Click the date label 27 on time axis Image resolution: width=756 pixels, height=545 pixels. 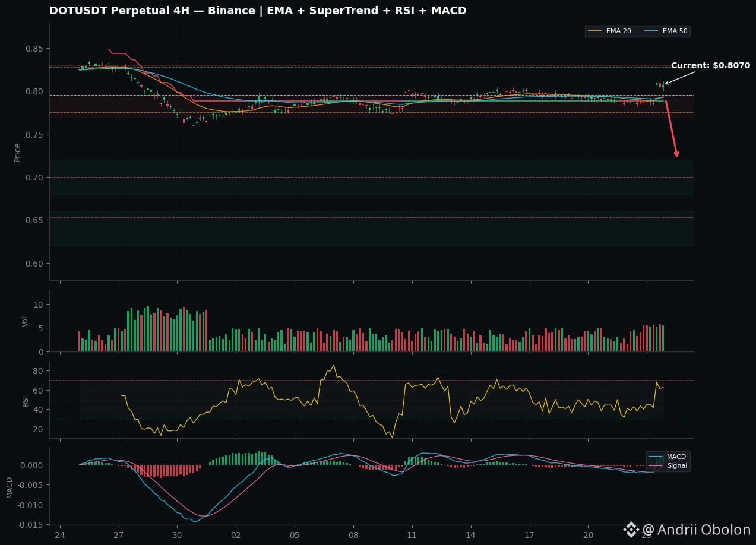coord(118,534)
